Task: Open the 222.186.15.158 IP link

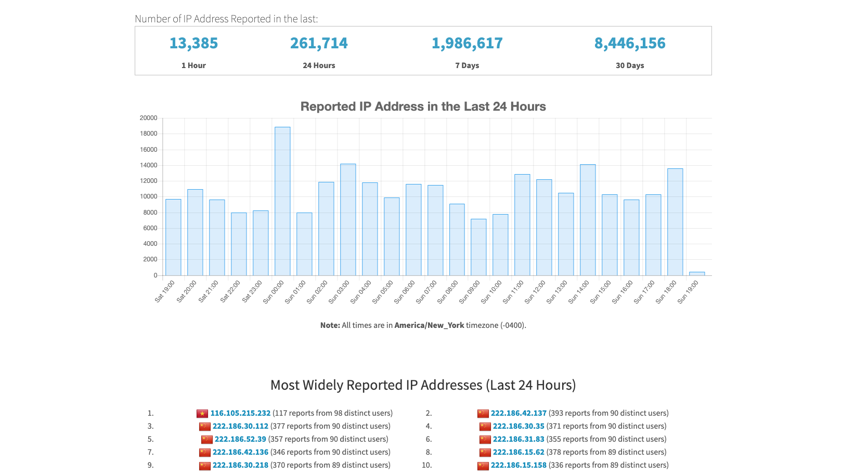Action: click(x=518, y=465)
